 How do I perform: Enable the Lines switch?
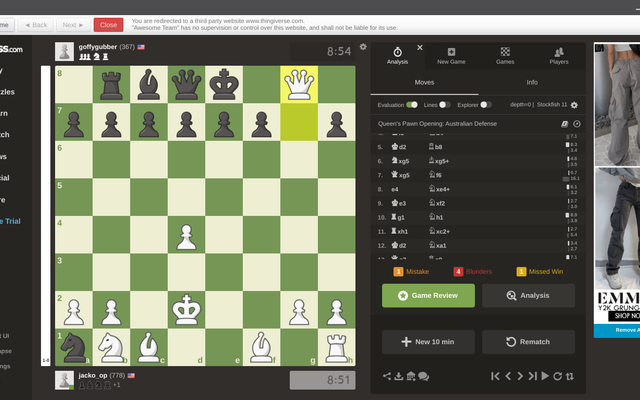tap(444, 105)
